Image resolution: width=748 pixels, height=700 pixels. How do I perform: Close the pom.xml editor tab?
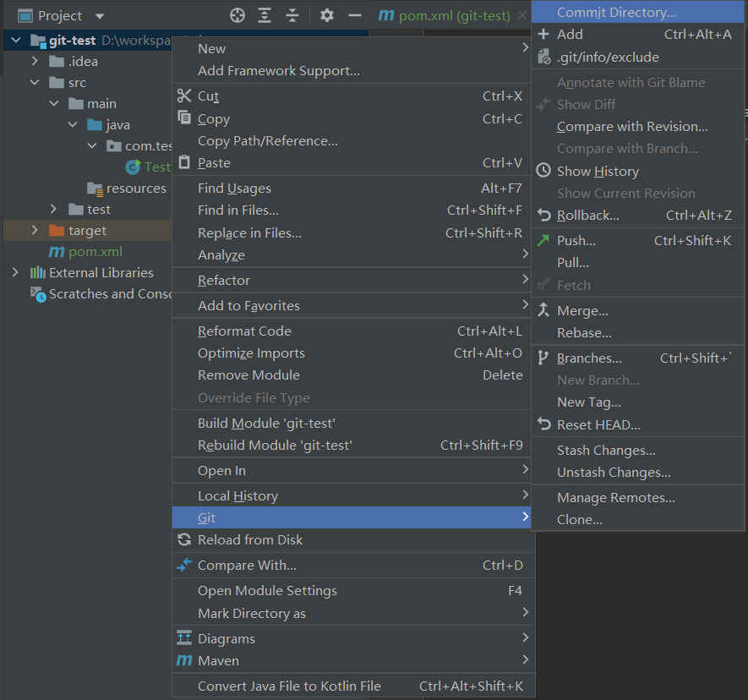[x=522, y=15]
